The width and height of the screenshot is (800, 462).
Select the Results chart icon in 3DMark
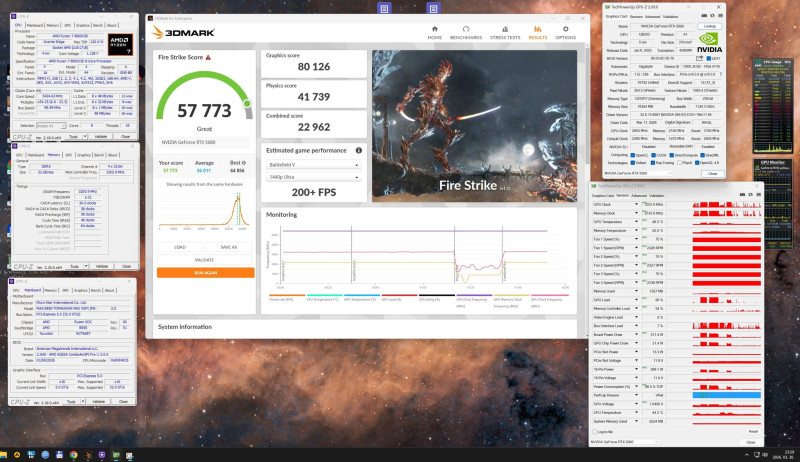tap(538, 30)
